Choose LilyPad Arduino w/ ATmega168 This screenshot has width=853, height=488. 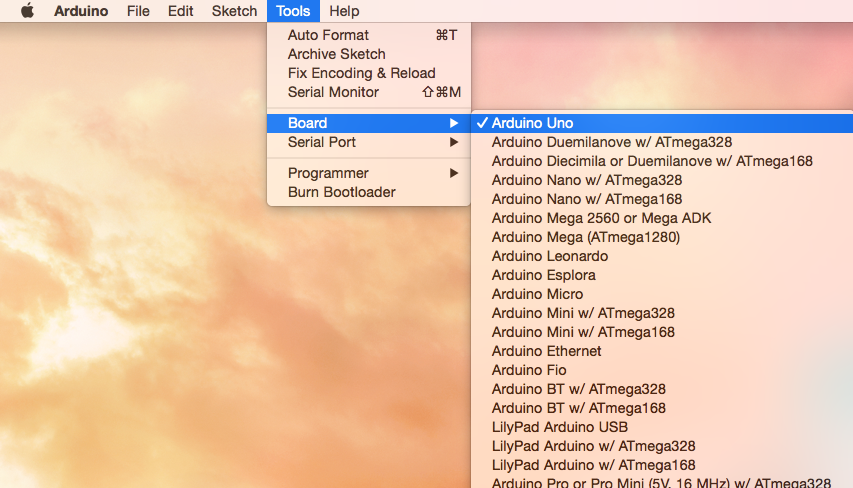click(x=662, y=466)
